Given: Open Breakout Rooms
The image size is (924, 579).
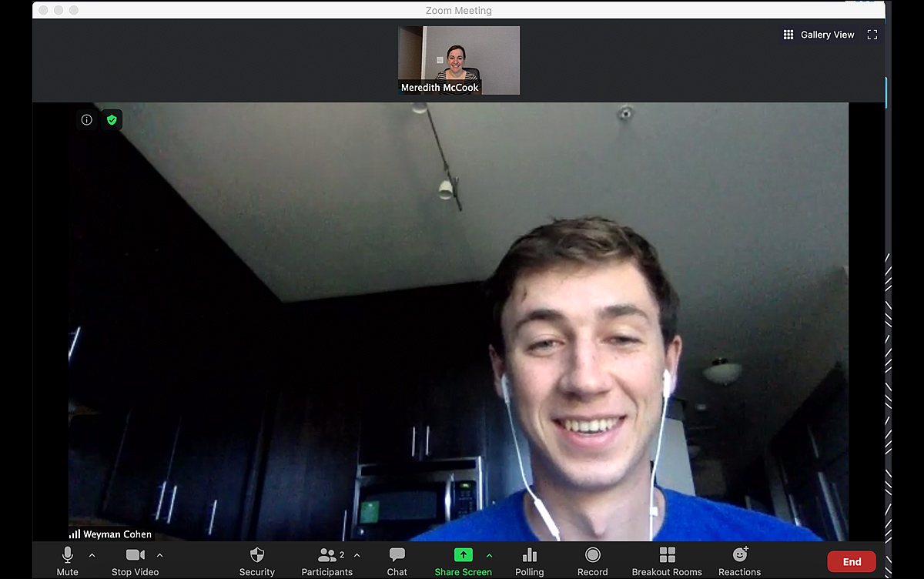Looking at the screenshot, I should coord(667,561).
